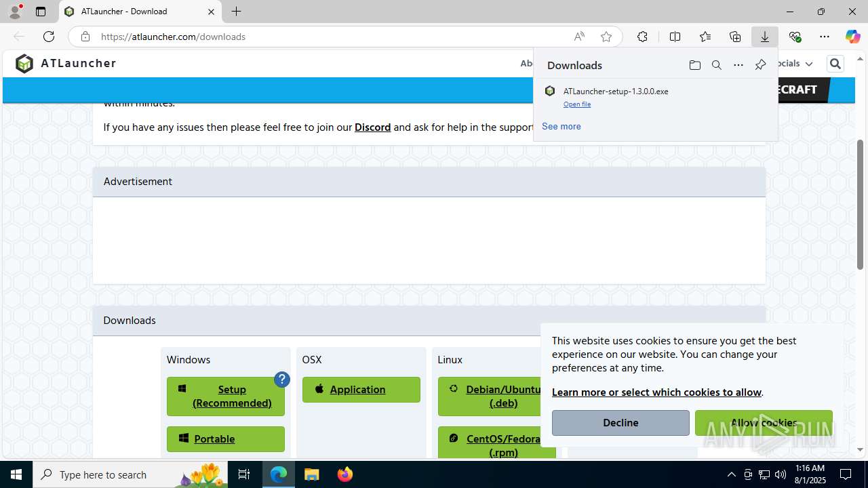Click the Edge profile icon

coord(15,12)
